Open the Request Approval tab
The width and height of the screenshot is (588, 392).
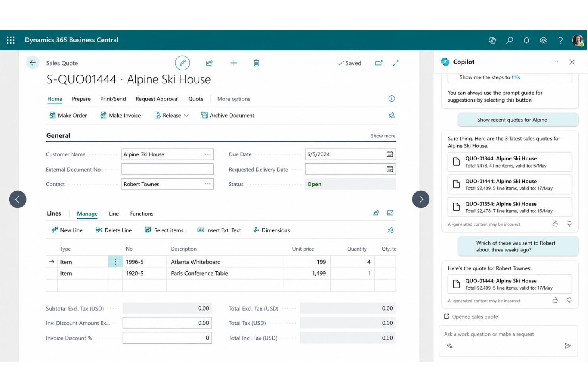pyautogui.click(x=157, y=99)
